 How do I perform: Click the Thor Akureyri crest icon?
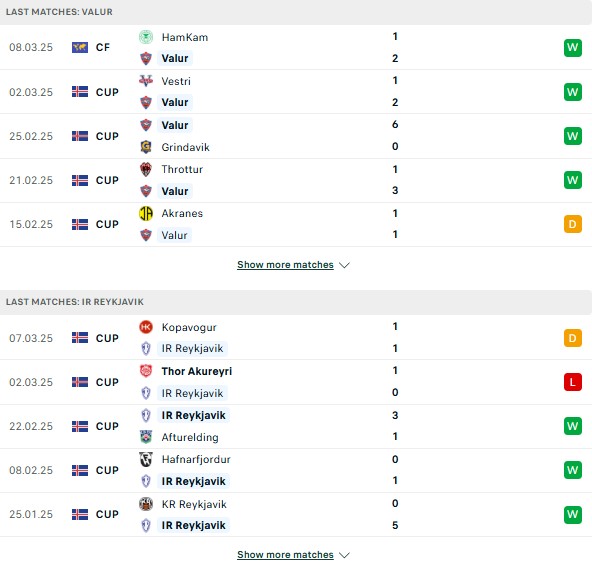pyautogui.click(x=146, y=371)
